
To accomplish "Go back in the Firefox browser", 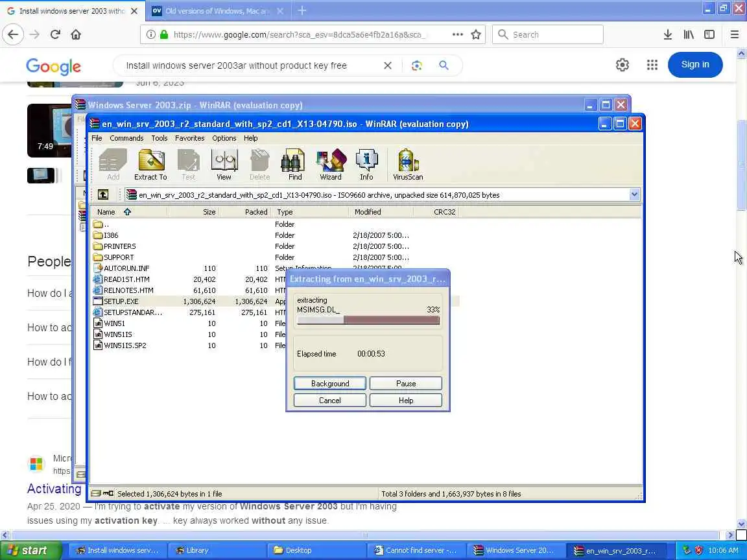I will point(13,34).
